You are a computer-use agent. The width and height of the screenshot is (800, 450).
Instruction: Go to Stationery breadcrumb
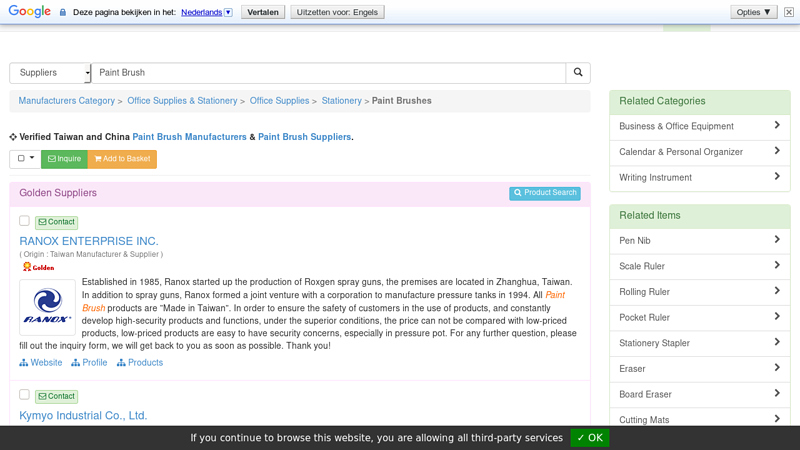pos(341,101)
